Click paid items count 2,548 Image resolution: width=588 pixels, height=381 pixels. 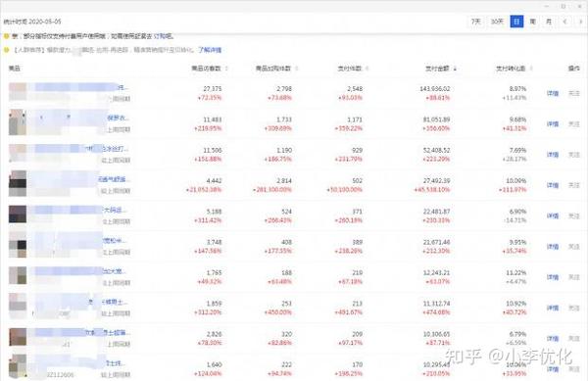[355, 89]
